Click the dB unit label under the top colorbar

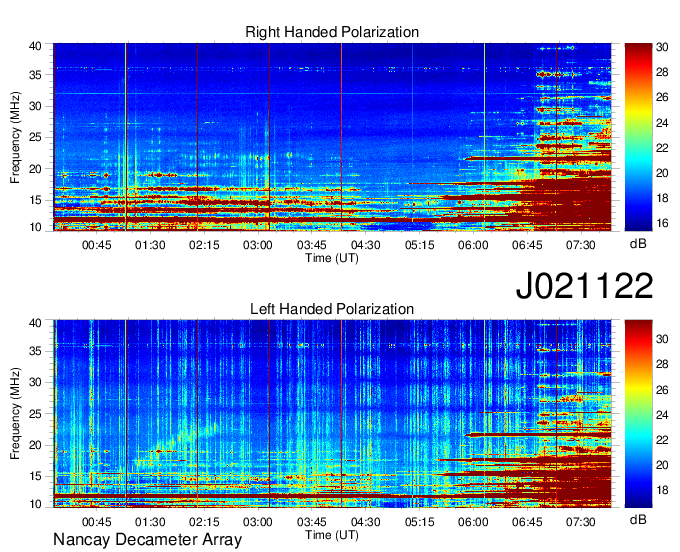point(638,243)
